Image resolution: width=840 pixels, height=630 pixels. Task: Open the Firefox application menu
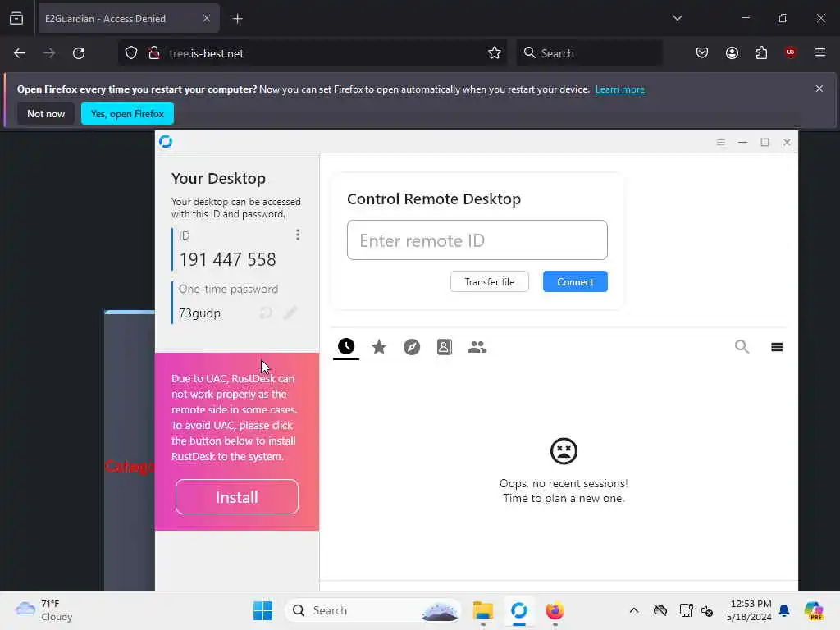pyautogui.click(x=820, y=52)
